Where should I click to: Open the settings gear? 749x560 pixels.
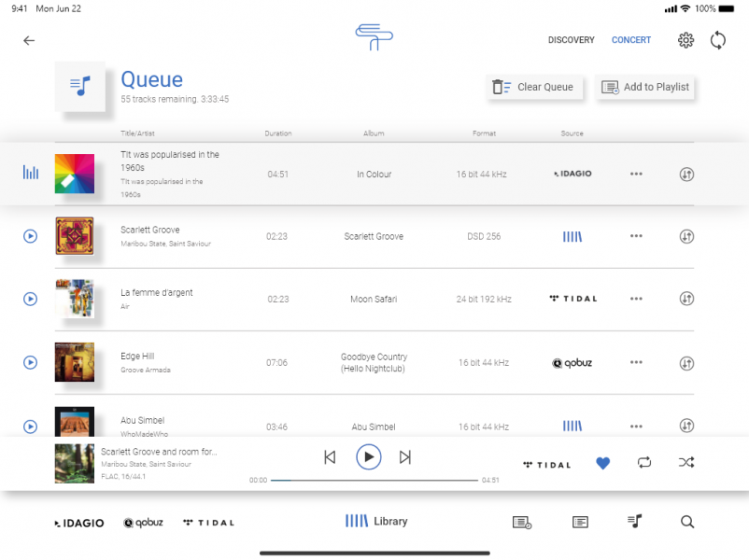point(685,40)
